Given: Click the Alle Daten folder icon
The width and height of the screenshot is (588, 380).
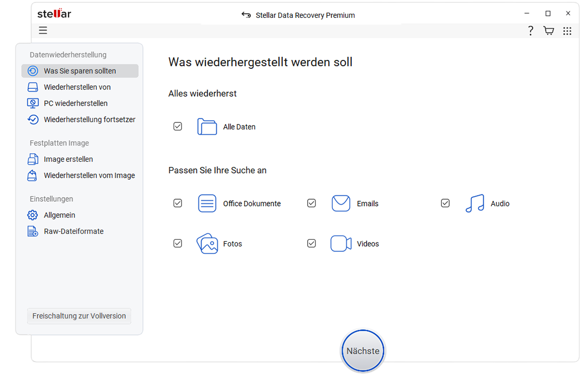Looking at the screenshot, I should 207,126.
